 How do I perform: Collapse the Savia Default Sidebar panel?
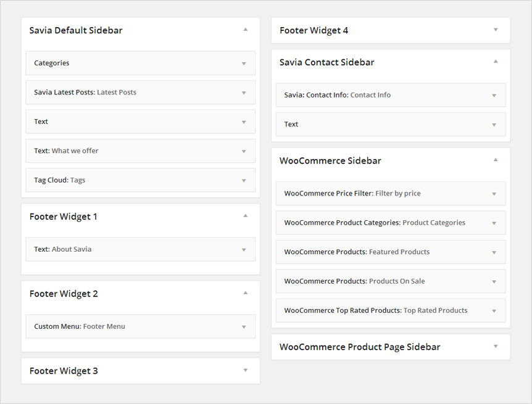point(245,30)
